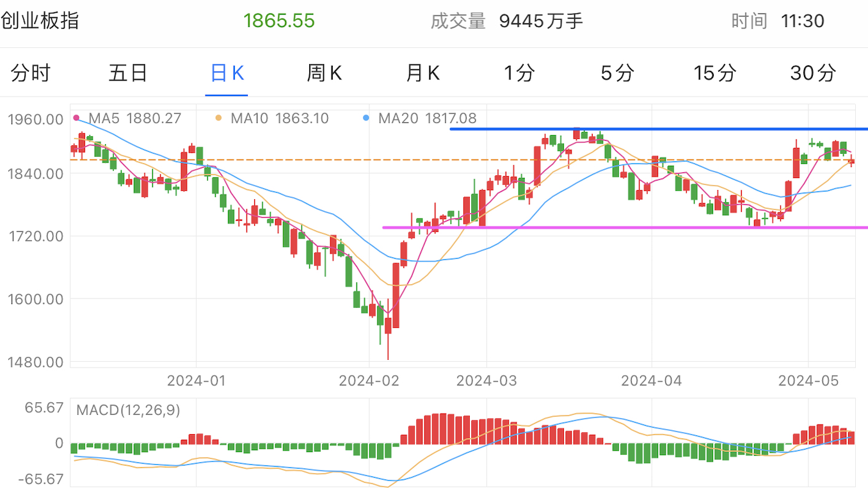This screenshot has height=493, width=868.
Task: Click the 2024-03 axis date label
Action: click(x=486, y=380)
